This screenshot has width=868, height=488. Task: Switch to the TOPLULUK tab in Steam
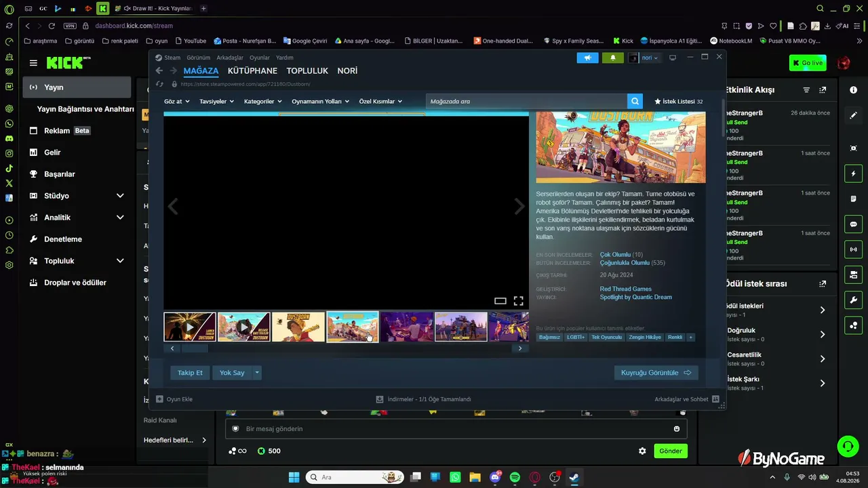coord(307,70)
